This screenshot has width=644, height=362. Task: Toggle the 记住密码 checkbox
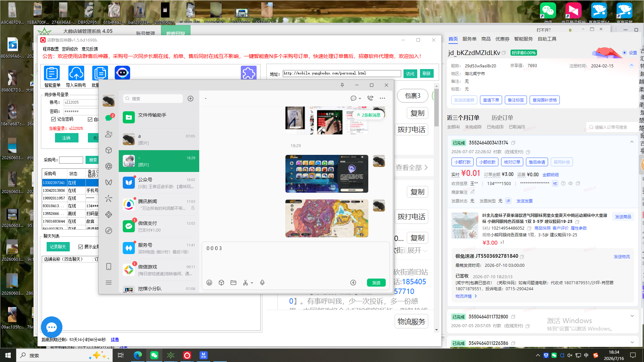click(x=53, y=119)
